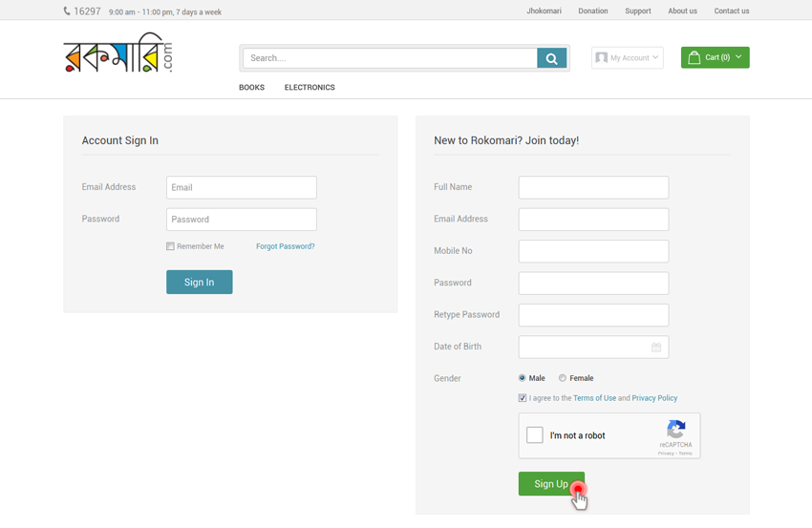Expand the My Account dropdown arrow

coord(655,57)
